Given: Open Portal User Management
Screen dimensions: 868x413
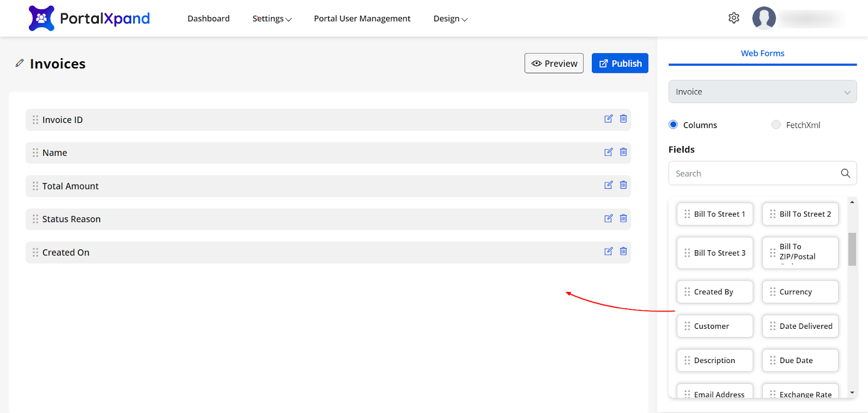Looking at the screenshot, I should [362, 18].
